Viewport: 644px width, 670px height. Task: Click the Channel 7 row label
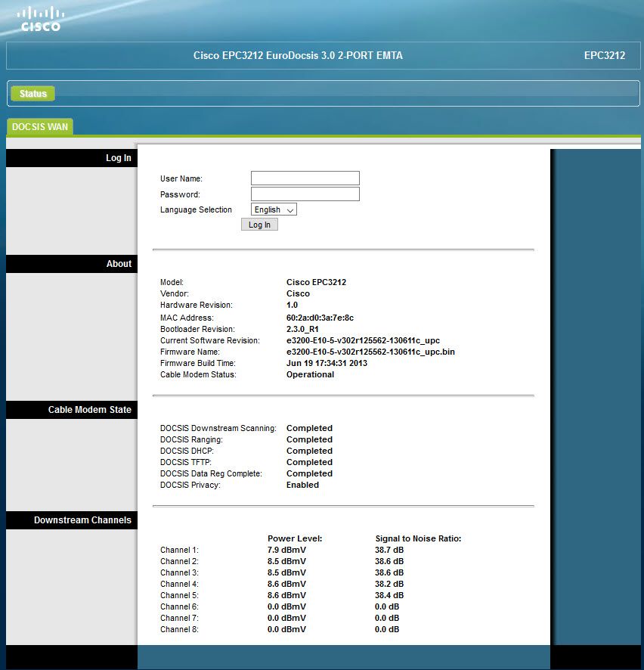click(179, 618)
